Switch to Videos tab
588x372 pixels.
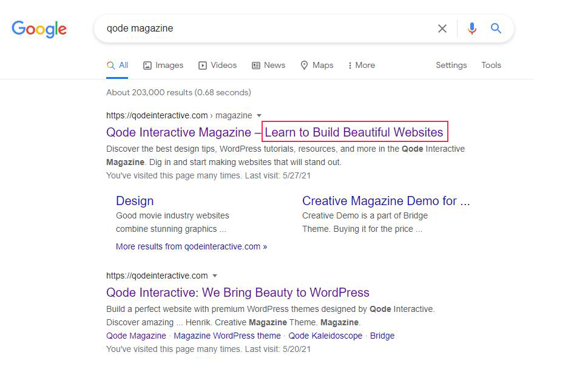pos(217,66)
